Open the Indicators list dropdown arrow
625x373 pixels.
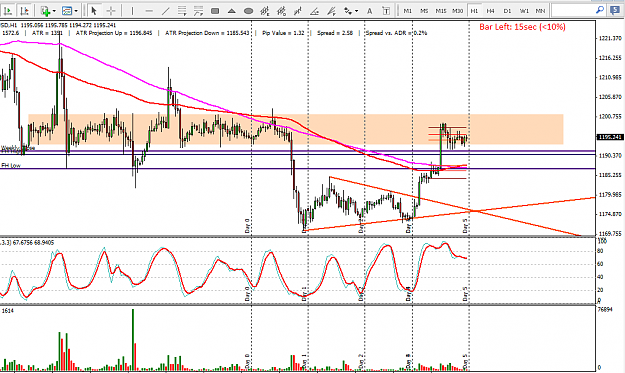pyautogui.click(x=54, y=11)
